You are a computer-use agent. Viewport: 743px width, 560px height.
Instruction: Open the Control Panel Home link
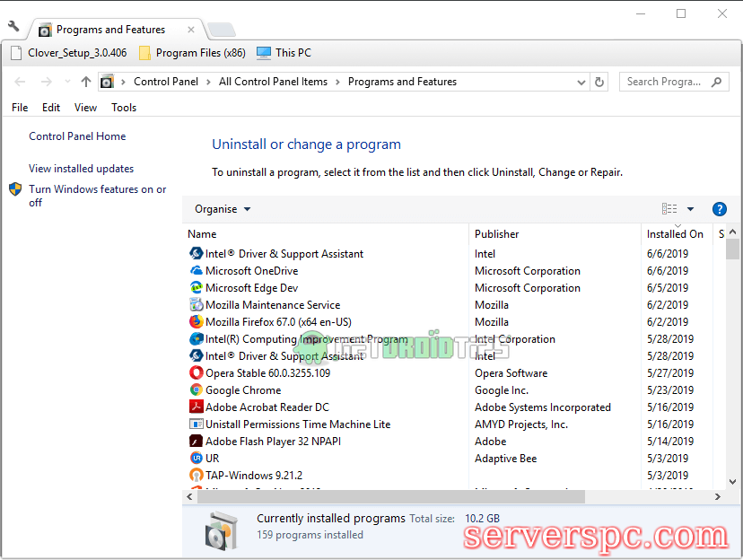[x=77, y=136]
